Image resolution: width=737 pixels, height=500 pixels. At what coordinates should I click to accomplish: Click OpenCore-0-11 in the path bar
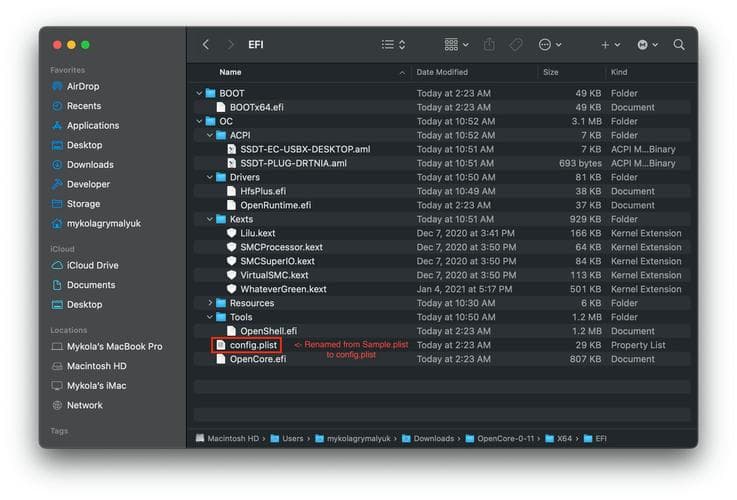coord(500,438)
